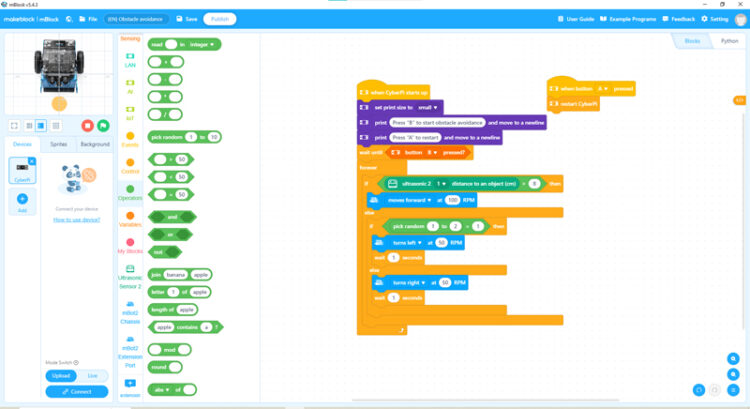
Task: Toggle editor view to Python
Action: point(729,41)
